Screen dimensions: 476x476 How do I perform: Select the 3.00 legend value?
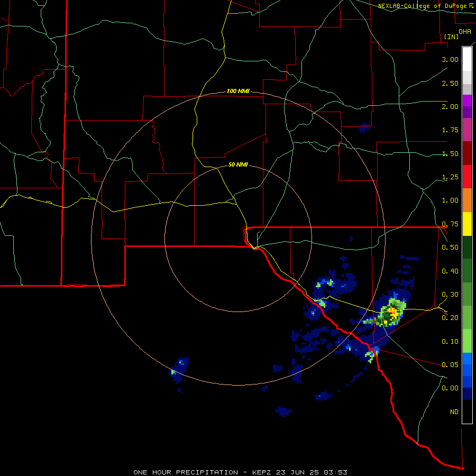click(x=450, y=59)
